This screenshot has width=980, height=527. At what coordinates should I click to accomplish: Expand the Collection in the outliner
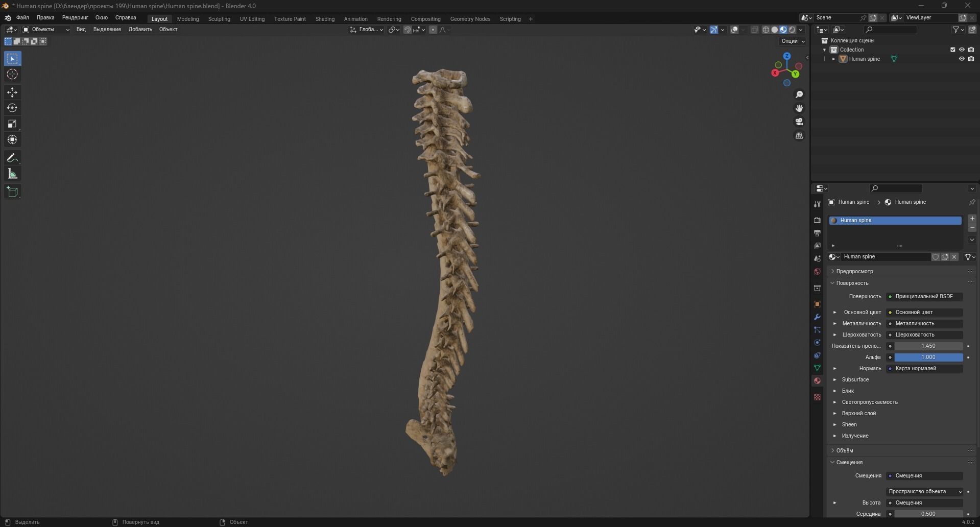tap(824, 50)
